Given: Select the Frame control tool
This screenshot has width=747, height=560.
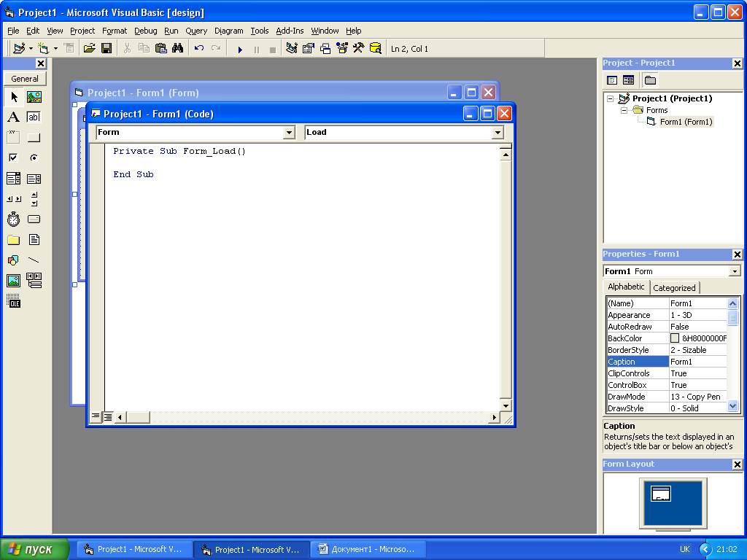Looking at the screenshot, I should (x=14, y=138).
